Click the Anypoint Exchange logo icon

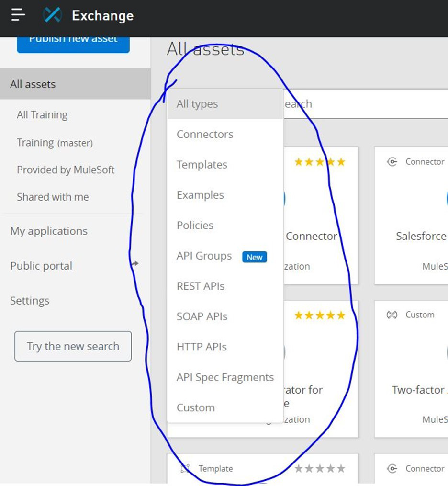52,15
